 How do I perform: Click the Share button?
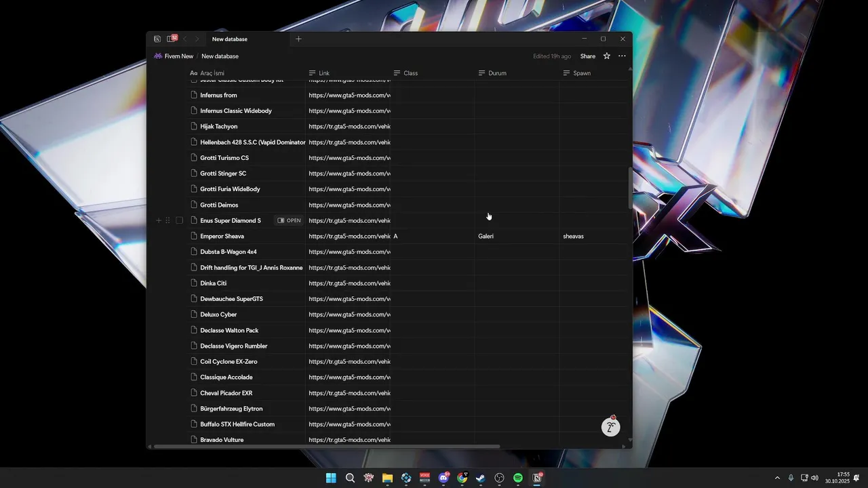tap(588, 56)
